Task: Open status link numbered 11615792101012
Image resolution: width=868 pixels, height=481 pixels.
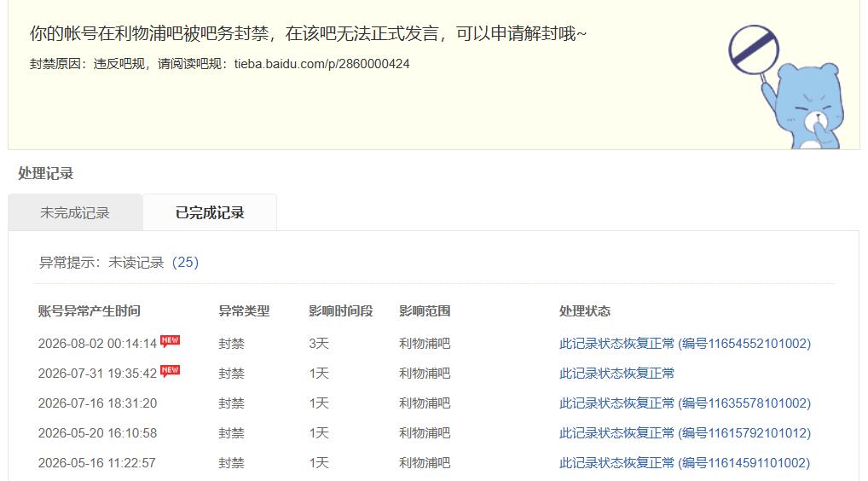Action: click(685, 433)
